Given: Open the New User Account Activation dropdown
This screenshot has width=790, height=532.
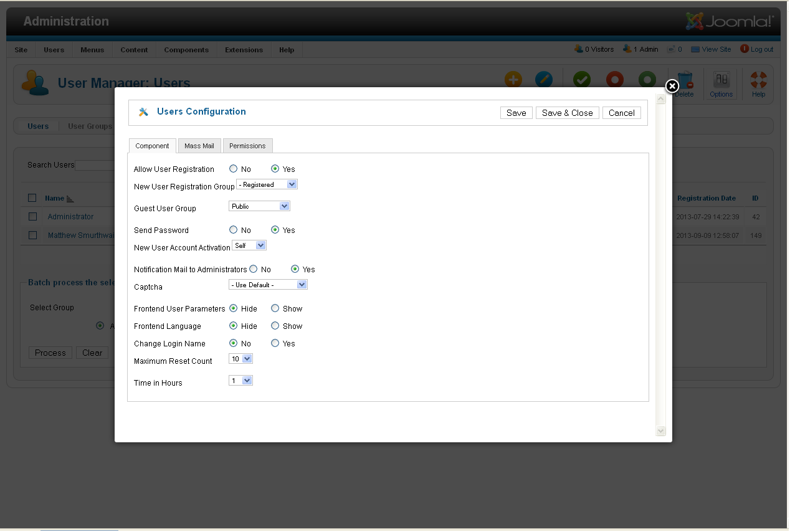Looking at the screenshot, I should coord(249,245).
